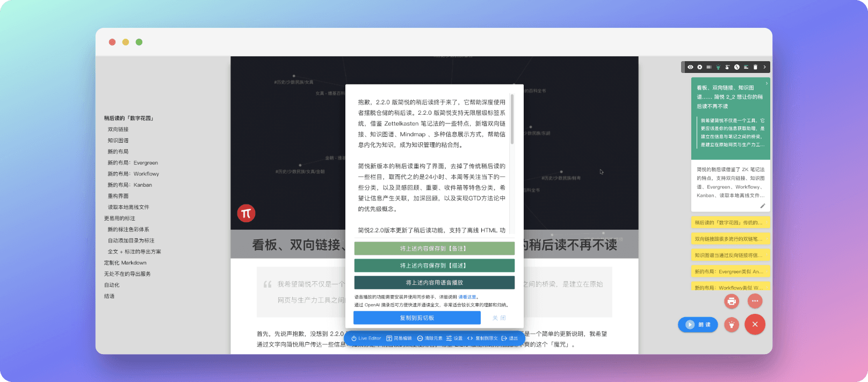This screenshot has height=382, width=868.
Task: Click the list layout icon in annotation toolbar
Action: click(746, 67)
